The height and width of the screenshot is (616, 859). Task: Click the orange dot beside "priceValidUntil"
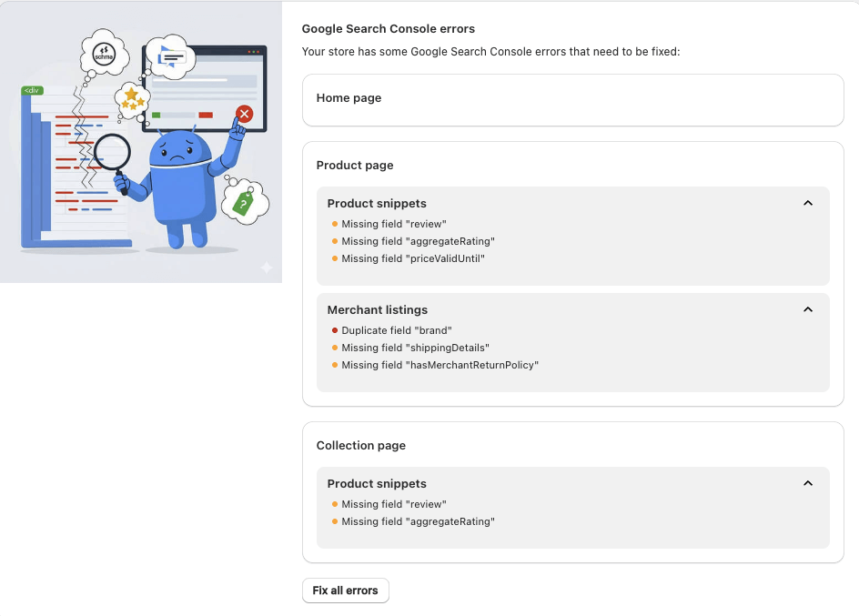334,258
